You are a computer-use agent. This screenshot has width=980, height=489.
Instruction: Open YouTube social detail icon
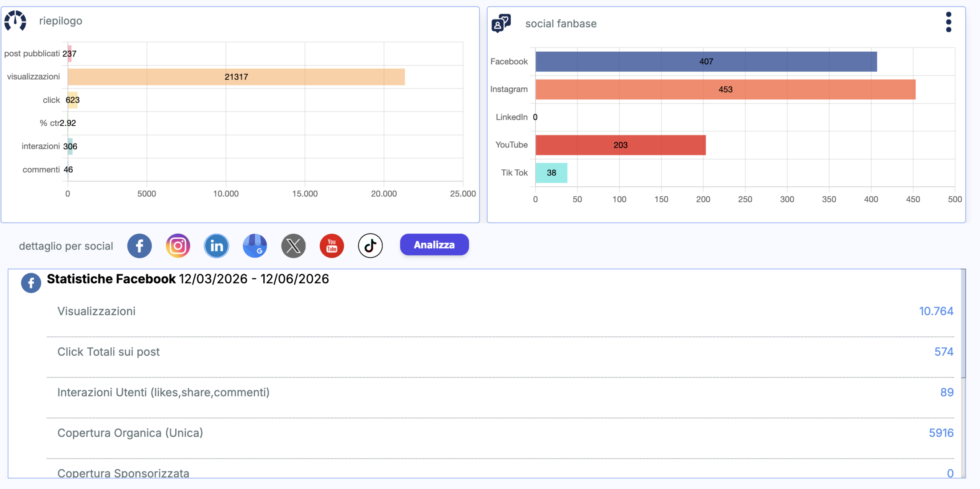coord(332,246)
